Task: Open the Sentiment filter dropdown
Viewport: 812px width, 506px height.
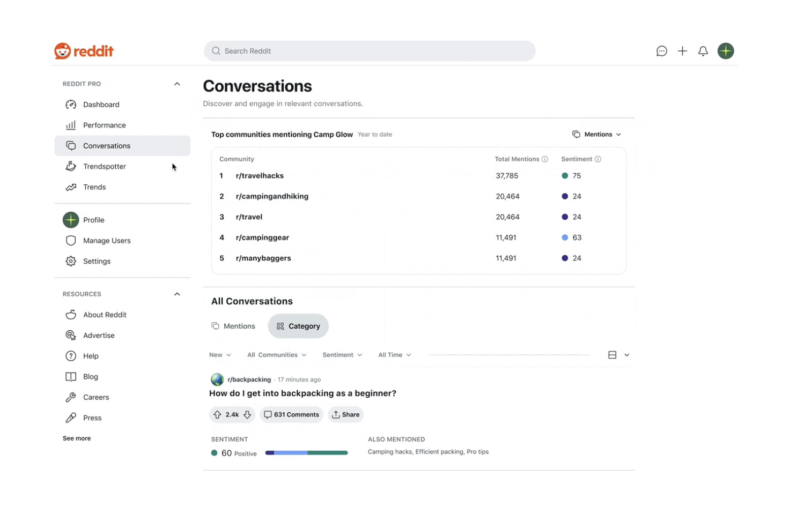Action: pyautogui.click(x=342, y=354)
